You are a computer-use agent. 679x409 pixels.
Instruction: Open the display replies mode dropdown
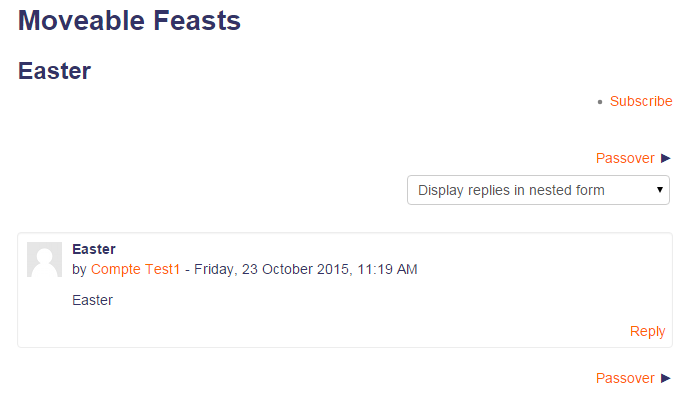point(538,190)
